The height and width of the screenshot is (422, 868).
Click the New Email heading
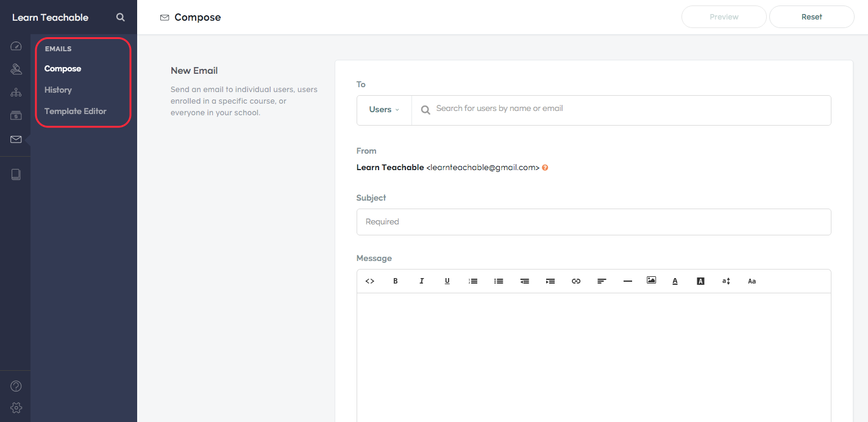[x=194, y=71]
